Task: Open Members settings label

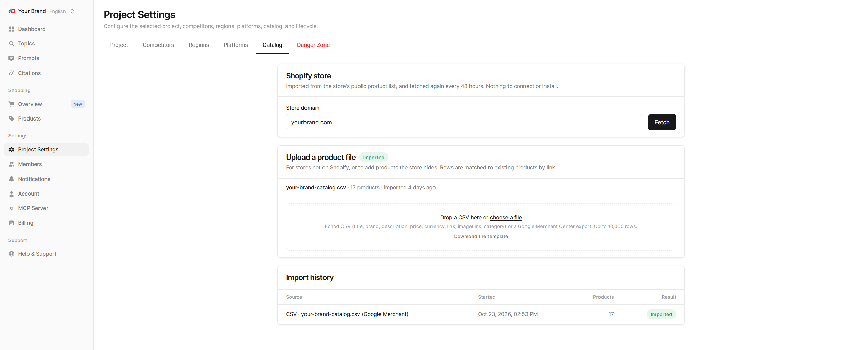Action: (x=30, y=164)
